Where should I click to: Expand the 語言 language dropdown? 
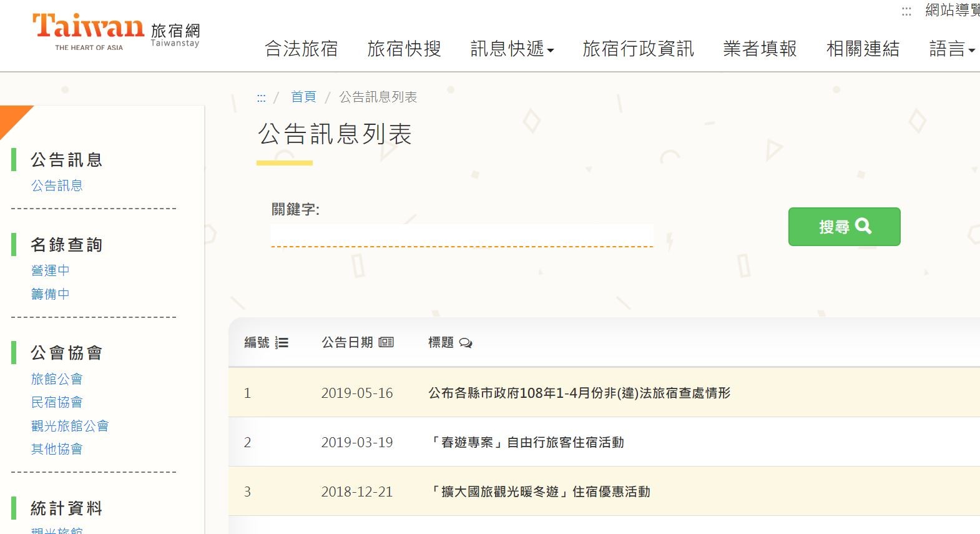(952, 49)
